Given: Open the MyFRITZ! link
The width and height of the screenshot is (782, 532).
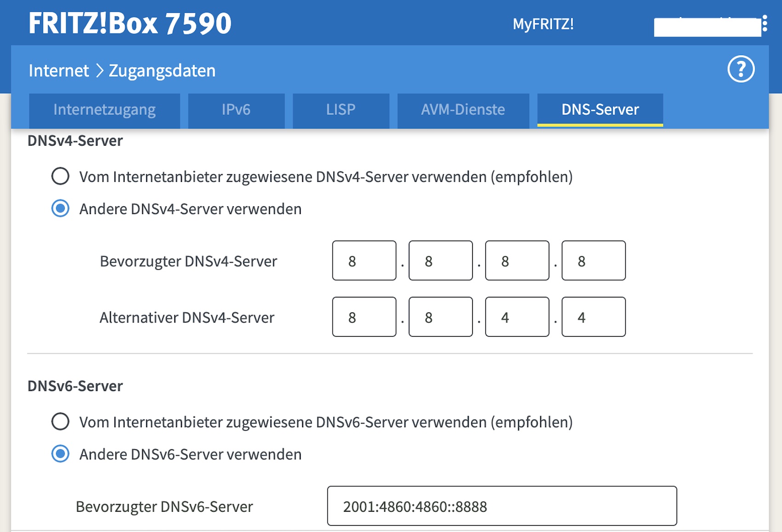Looking at the screenshot, I should [x=543, y=24].
